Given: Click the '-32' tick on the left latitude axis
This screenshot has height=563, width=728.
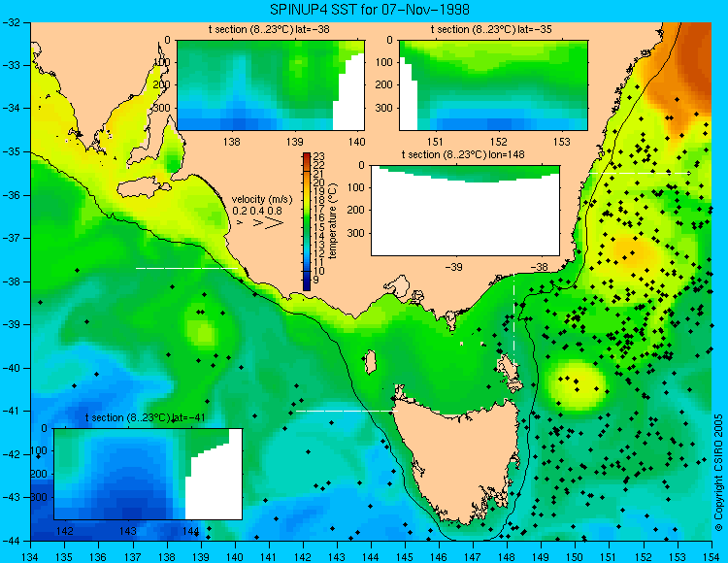Looking at the screenshot, I should (x=10, y=22).
